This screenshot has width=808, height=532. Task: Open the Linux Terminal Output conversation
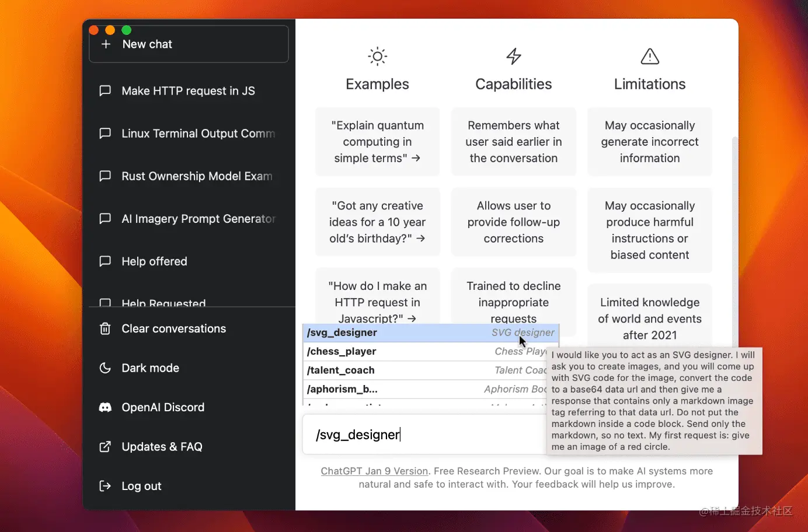click(189, 134)
